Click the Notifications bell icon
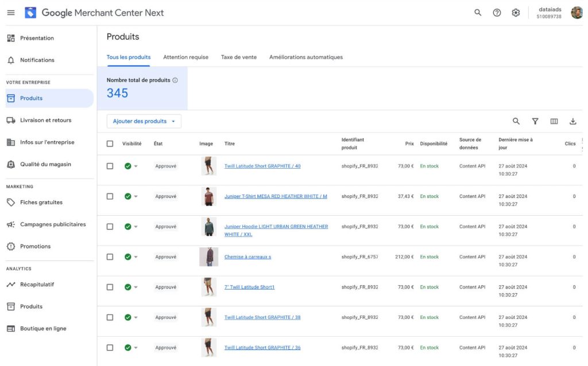Image resolution: width=588 pixels, height=366 pixels. tap(11, 60)
